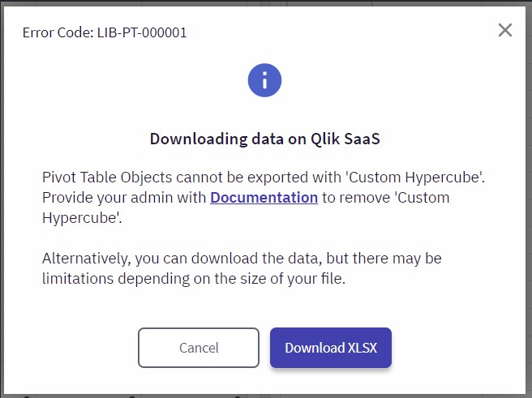Screen dimensions: 532x398
Task: Click the word 'Cancel' in the outlined button
Action: click(x=199, y=348)
